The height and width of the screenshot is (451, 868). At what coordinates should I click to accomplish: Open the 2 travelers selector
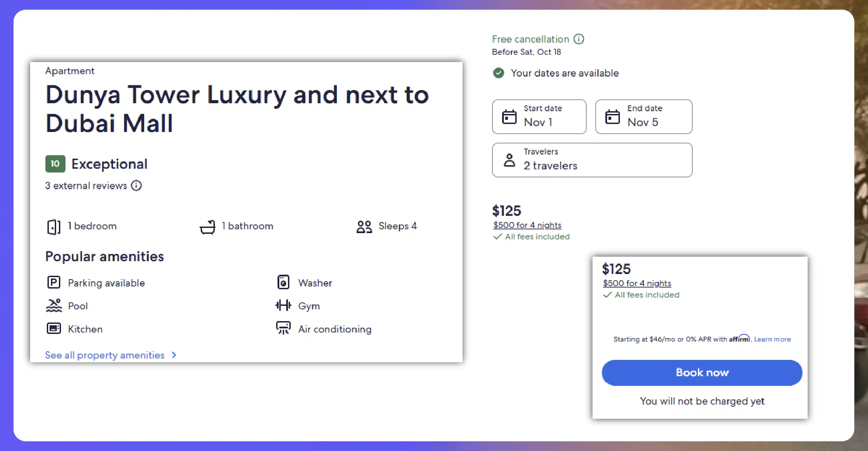click(x=591, y=160)
